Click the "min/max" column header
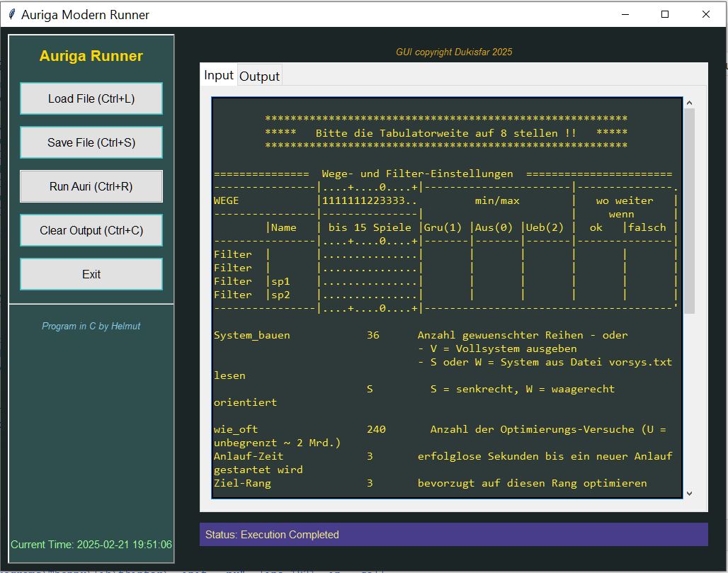Image resolution: width=728 pixels, height=573 pixels. click(497, 200)
